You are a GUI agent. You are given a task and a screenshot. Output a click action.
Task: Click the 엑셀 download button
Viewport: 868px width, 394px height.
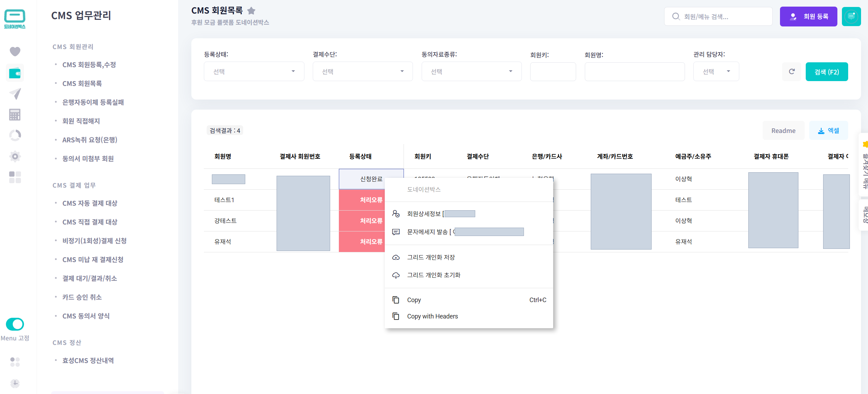[x=828, y=131]
